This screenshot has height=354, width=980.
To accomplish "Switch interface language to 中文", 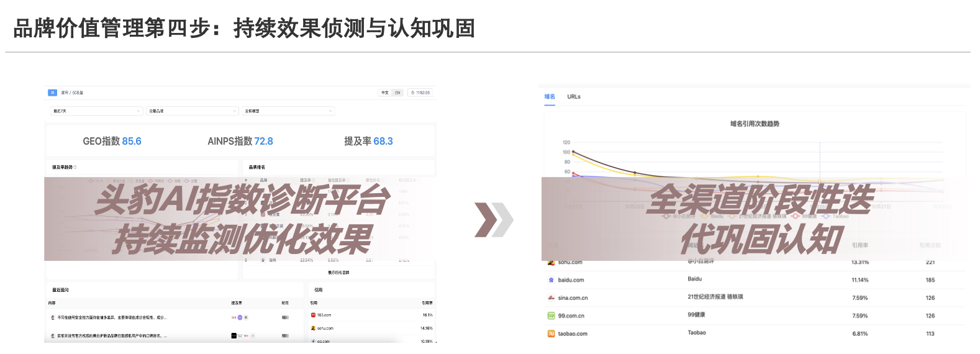I will tap(385, 93).
